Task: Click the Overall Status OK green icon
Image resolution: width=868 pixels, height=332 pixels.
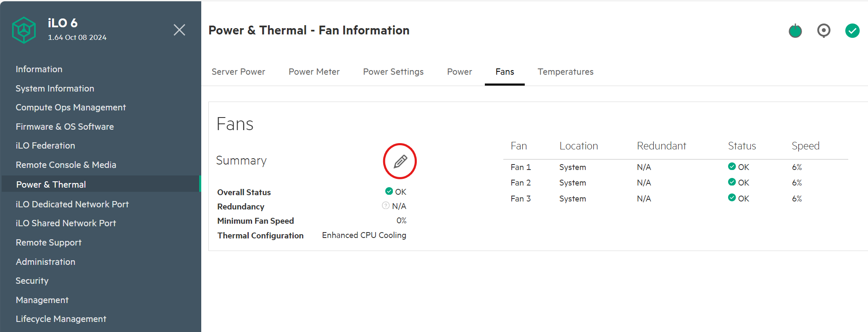Action: 389,191
